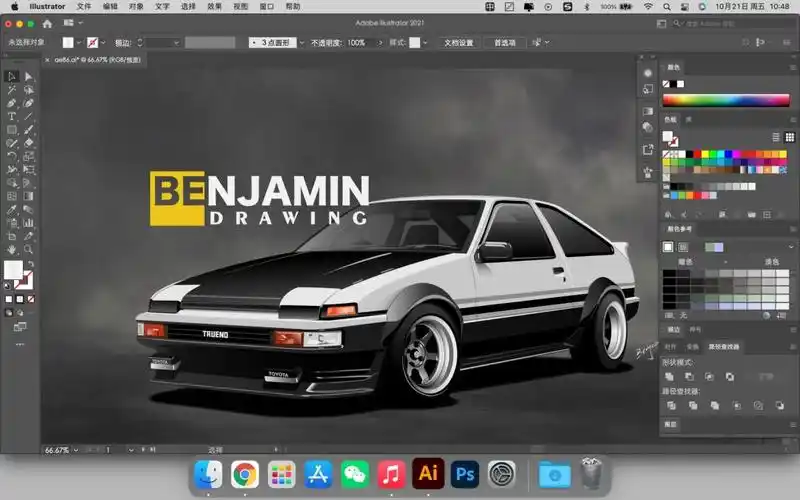Select the Direct Selection arrow tool

coord(28,76)
